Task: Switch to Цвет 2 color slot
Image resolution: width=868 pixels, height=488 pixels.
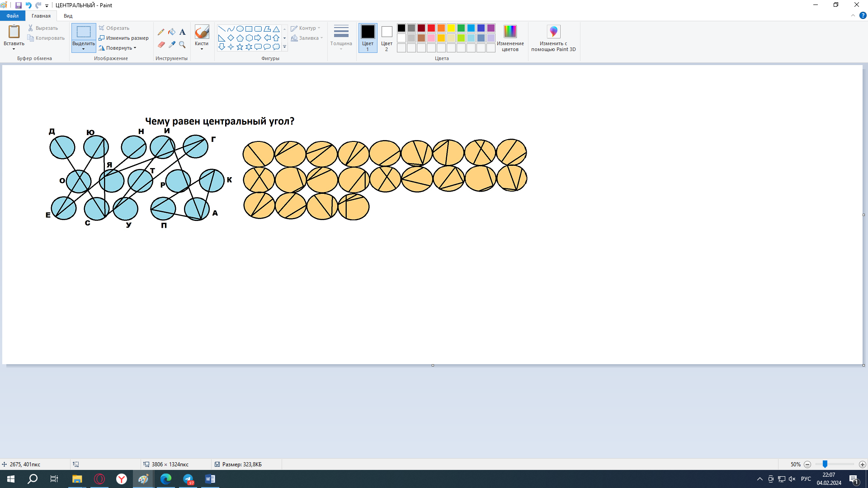Action: pos(387,38)
